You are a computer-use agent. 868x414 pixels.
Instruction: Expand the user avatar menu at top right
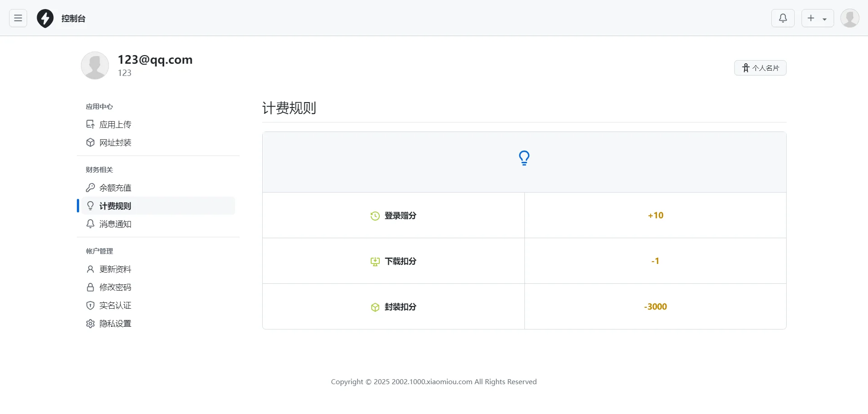pyautogui.click(x=850, y=18)
